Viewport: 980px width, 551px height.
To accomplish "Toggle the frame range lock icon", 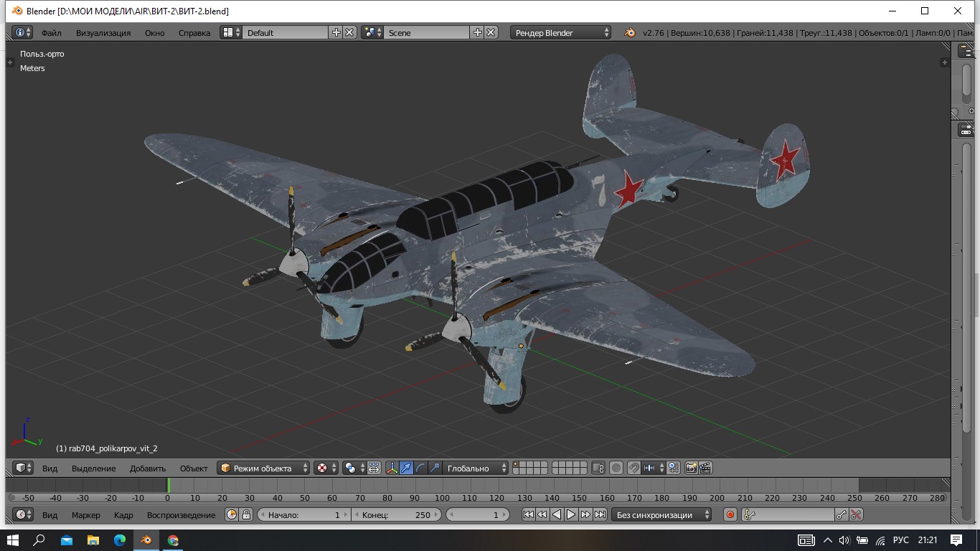I will tap(246, 514).
